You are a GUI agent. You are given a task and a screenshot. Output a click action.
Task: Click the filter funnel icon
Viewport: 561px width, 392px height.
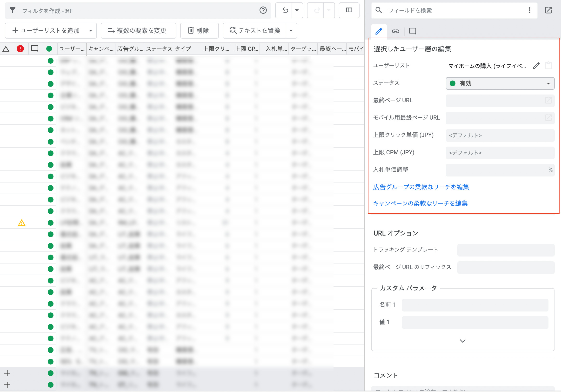(x=13, y=11)
